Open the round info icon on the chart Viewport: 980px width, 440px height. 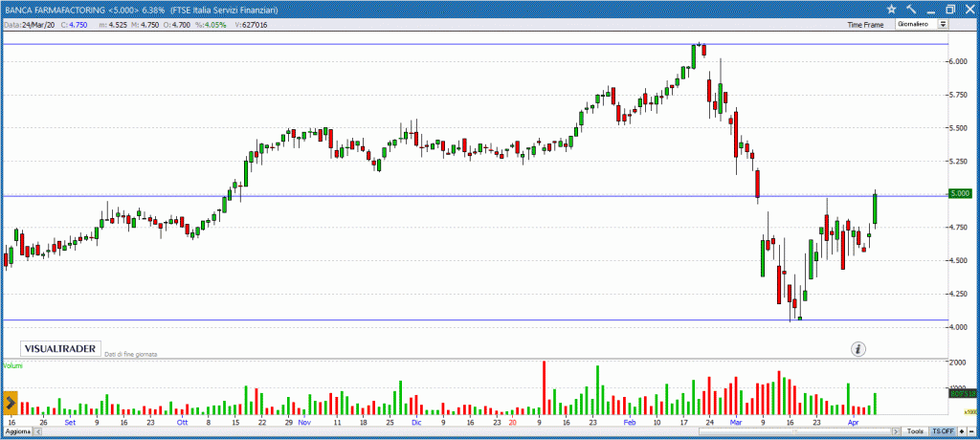(859, 349)
